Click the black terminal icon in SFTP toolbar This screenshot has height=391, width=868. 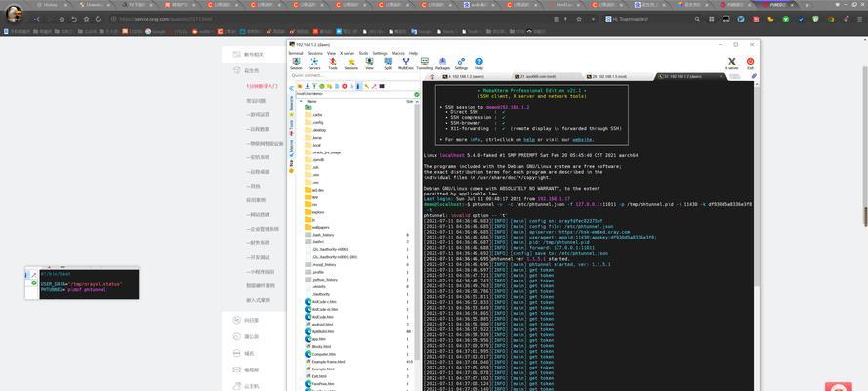[382, 86]
